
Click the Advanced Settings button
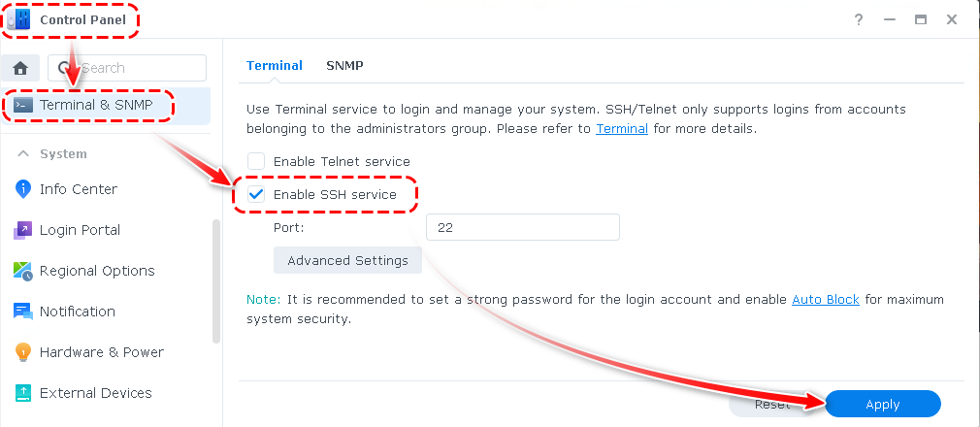click(x=347, y=260)
